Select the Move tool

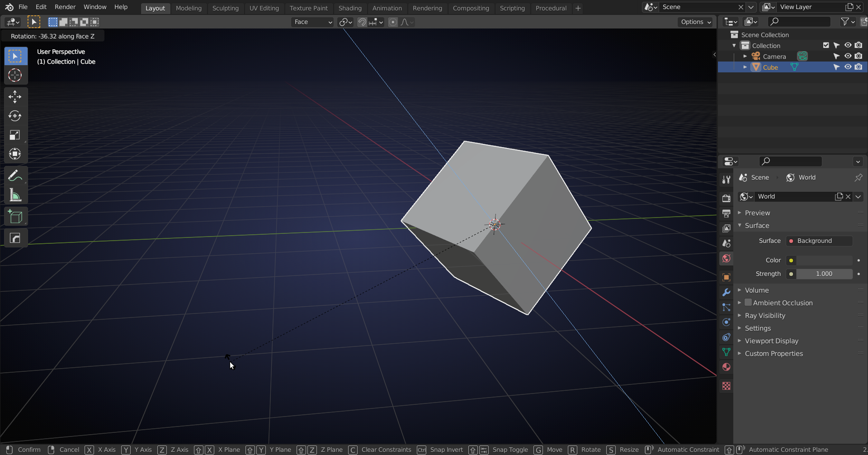coord(15,96)
